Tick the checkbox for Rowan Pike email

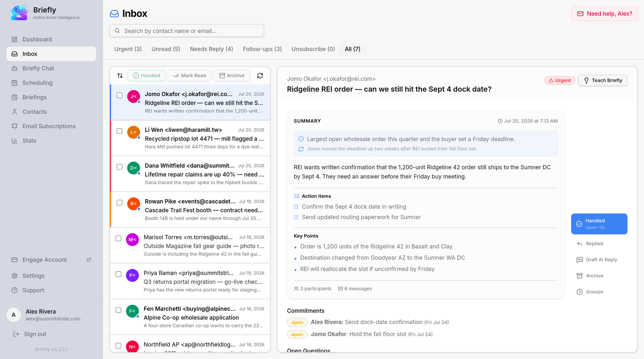[119, 202]
